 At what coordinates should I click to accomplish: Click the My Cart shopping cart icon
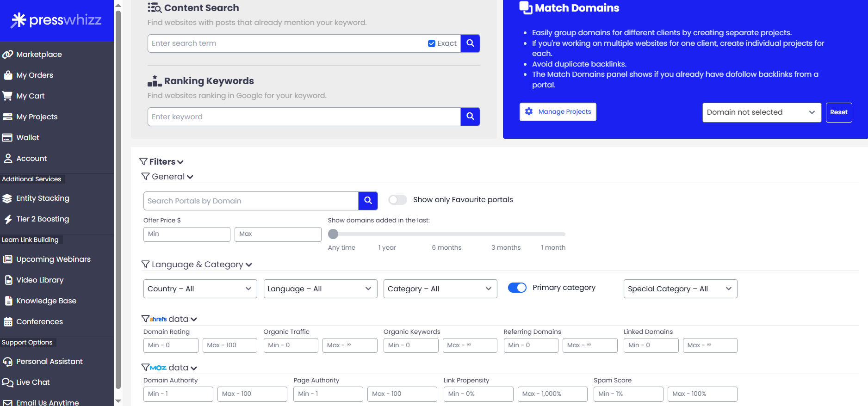(x=7, y=96)
